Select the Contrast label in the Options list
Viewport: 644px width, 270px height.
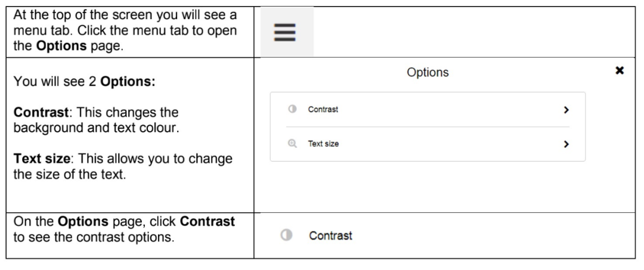pyautogui.click(x=323, y=110)
